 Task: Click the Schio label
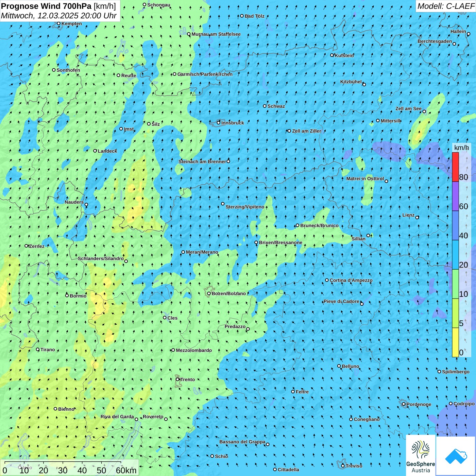221,456
